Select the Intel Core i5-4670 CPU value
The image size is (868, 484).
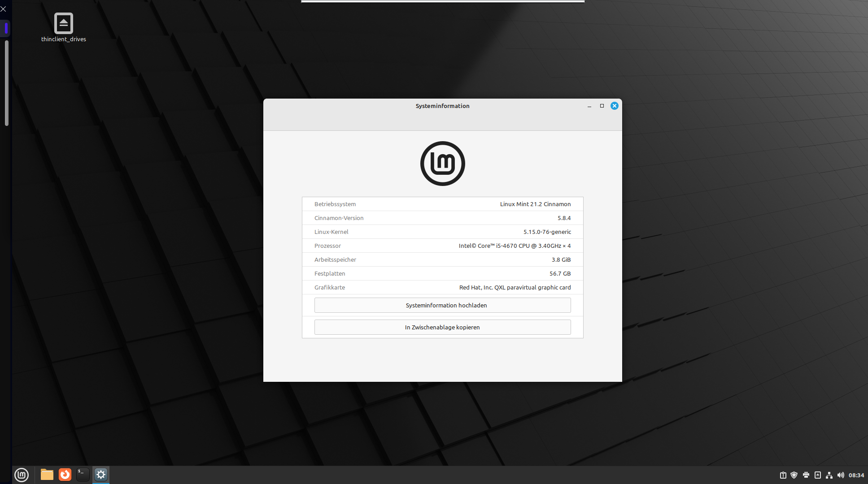click(x=515, y=246)
